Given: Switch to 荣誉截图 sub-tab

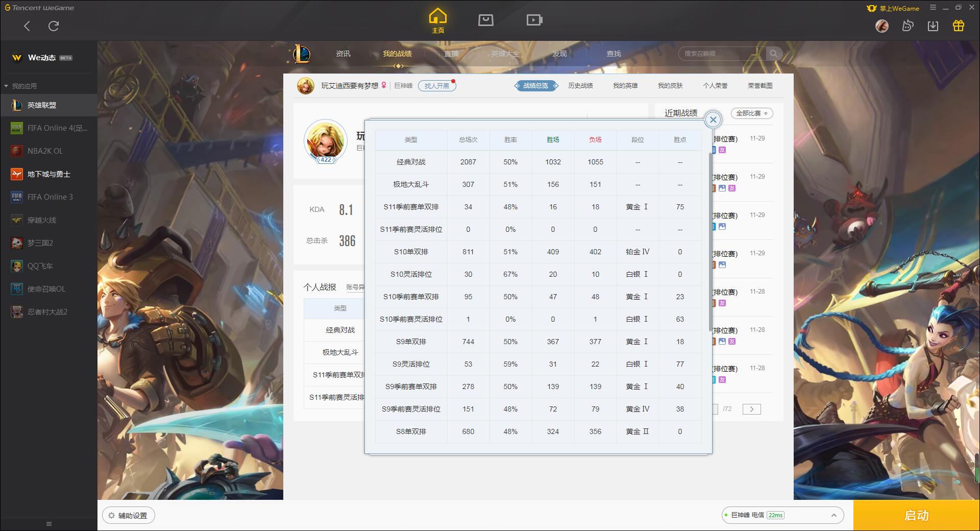Looking at the screenshot, I should coord(760,86).
